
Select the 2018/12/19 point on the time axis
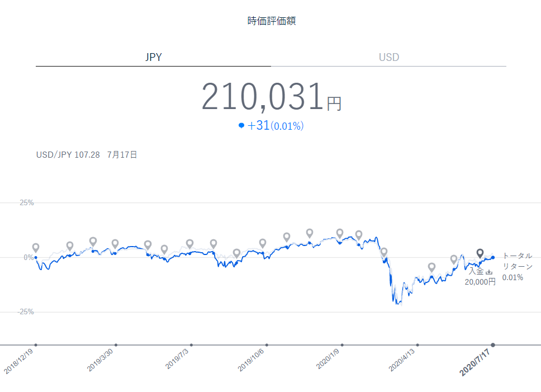click(36, 345)
